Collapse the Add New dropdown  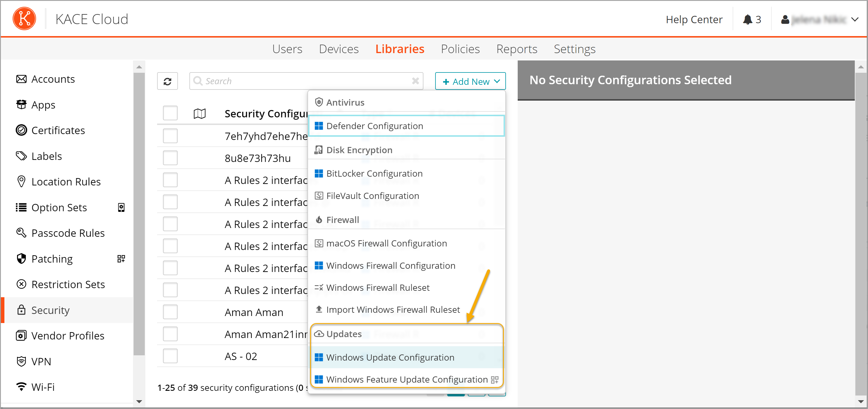click(x=470, y=81)
